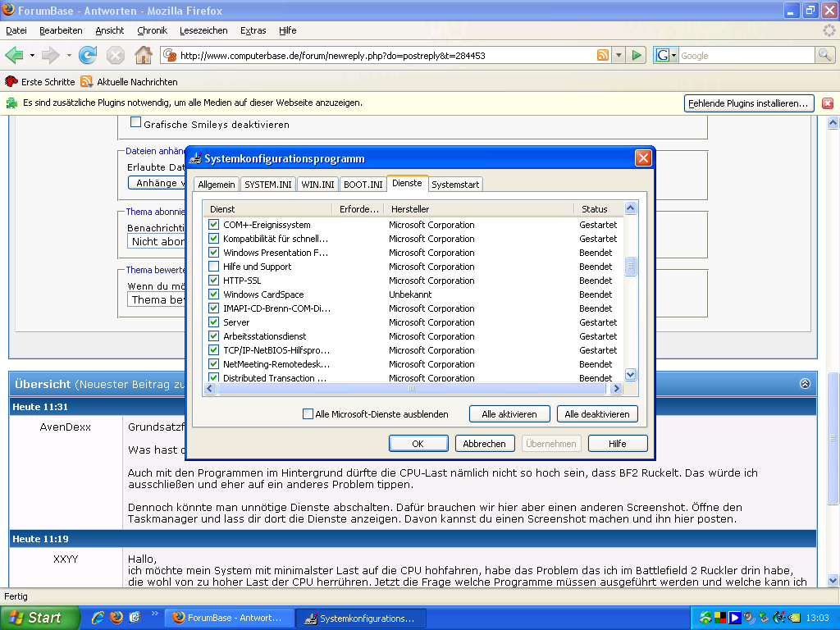Image resolution: width=840 pixels, height=630 pixels.
Task: Launch Internet Explorer from quick launch
Action: click(98, 618)
